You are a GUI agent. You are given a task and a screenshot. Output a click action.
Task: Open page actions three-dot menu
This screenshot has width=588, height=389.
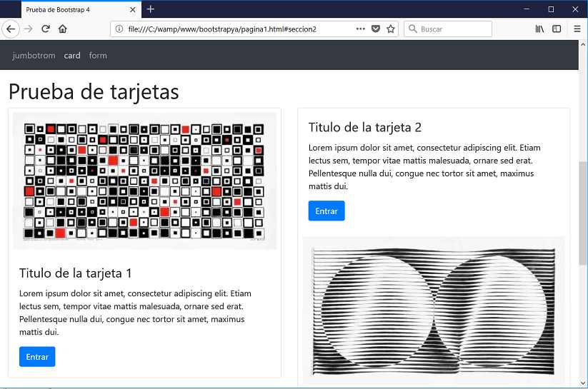(360, 29)
